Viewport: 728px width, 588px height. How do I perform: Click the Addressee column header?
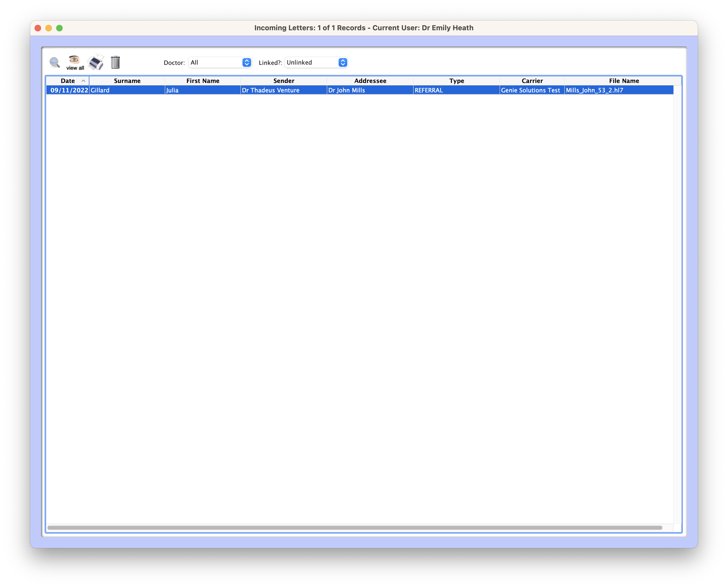pyautogui.click(x=370, y=81)
